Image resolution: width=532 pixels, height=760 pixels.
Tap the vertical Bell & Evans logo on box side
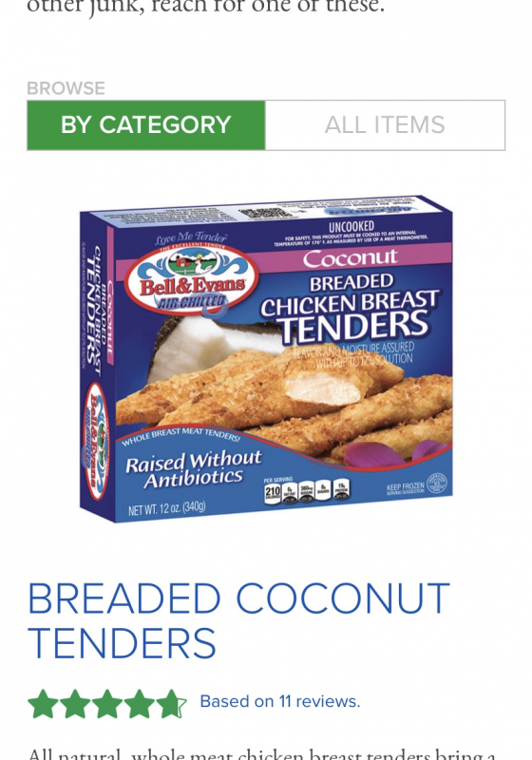tap(96, 441)
